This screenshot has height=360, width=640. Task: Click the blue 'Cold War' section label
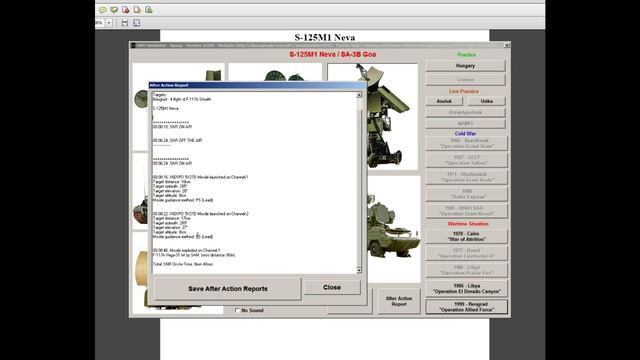pyautogui.click(x=465, y=133)
